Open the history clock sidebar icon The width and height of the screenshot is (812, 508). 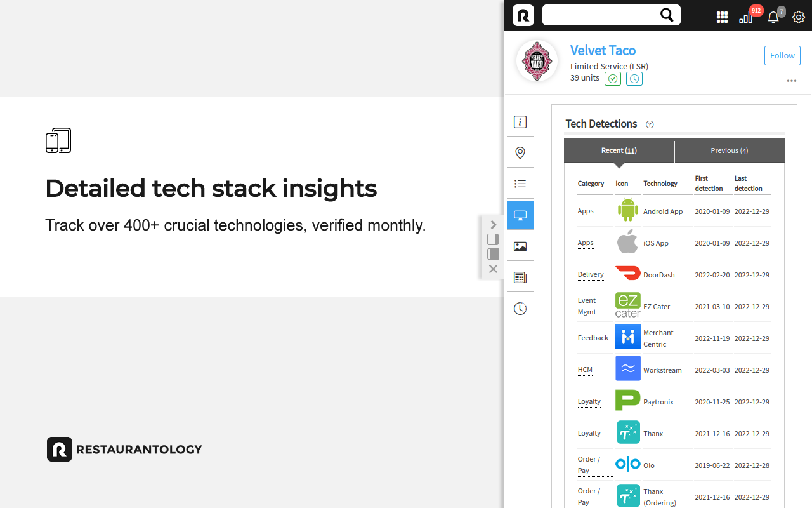[x=520, y=309]
